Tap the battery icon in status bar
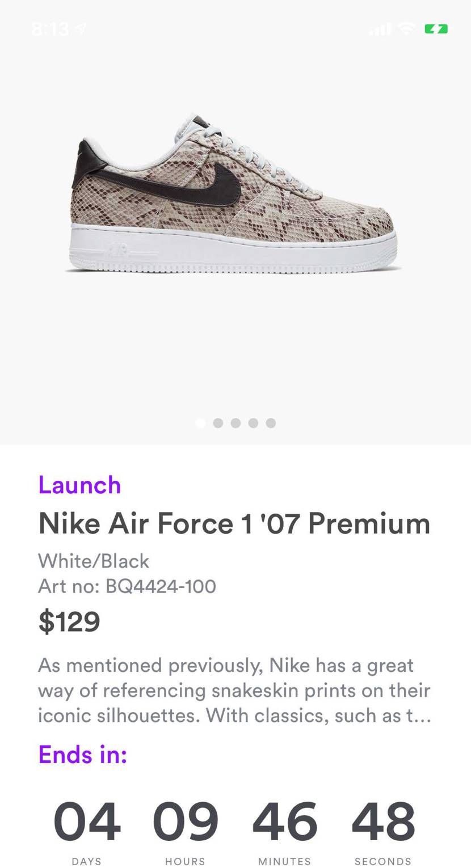The height and width of the screenshot is (868, 471). [436, 28]
